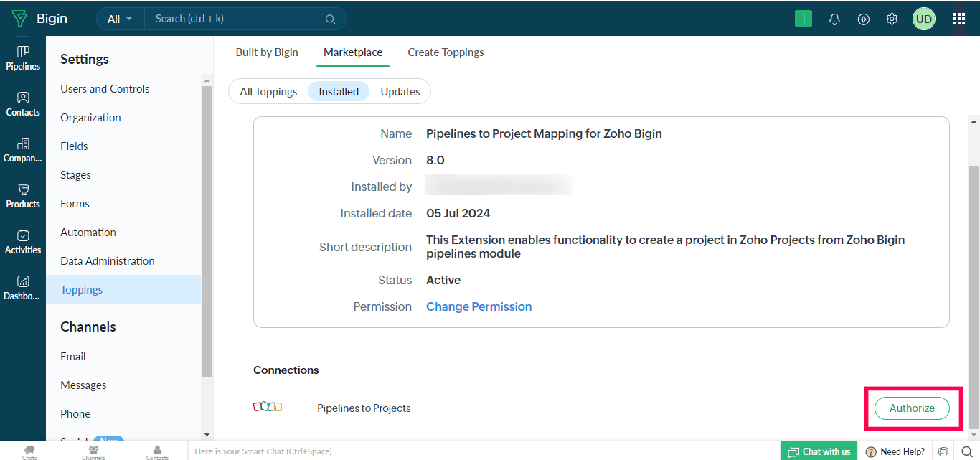980x460 pixels.
Task: Open notifications bell
Action: (x=834, y=19)
